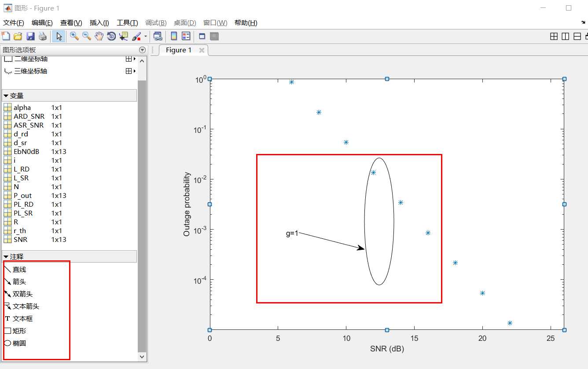Save the figure with the floppy disk icon
This screenshot has height=369, width=588.
click(30, 37)
